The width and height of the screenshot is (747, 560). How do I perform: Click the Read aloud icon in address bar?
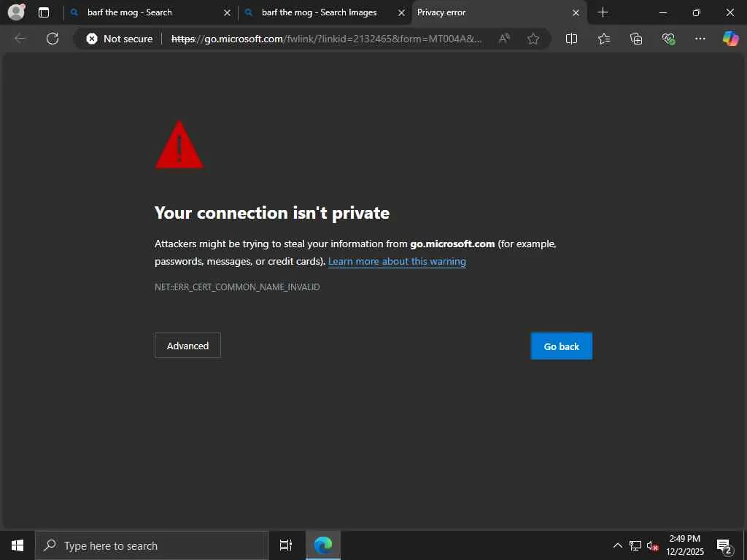504,39
